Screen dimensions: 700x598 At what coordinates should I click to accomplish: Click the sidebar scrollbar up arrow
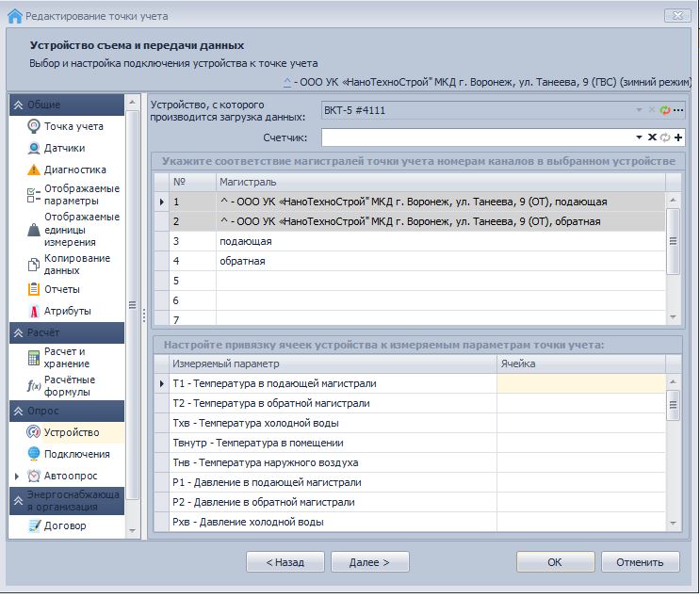[132, 103]
